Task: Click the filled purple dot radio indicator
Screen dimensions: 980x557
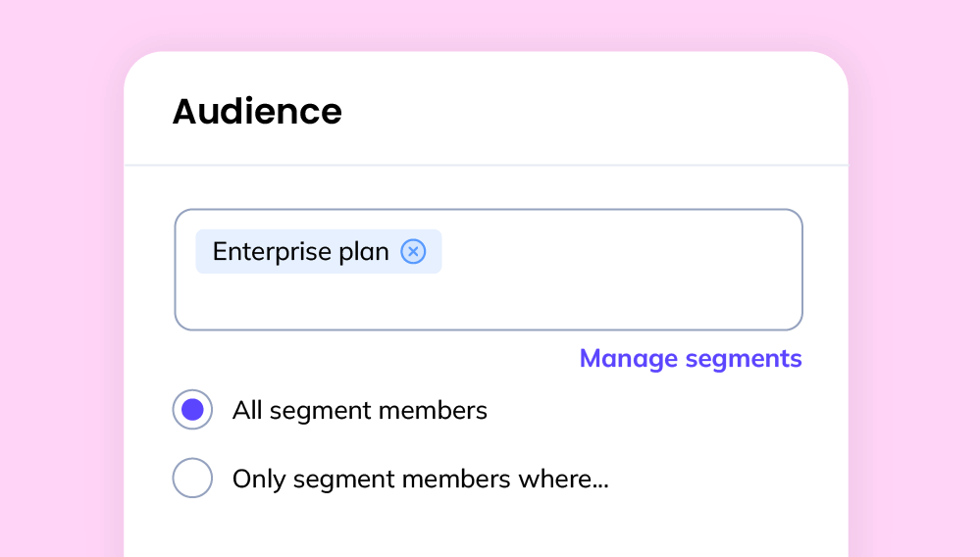Action: 192,410
